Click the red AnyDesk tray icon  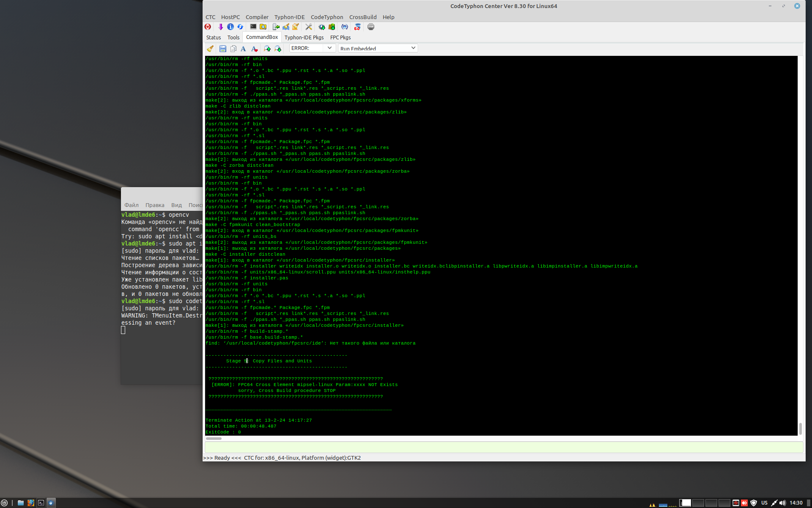pos(744,503)
